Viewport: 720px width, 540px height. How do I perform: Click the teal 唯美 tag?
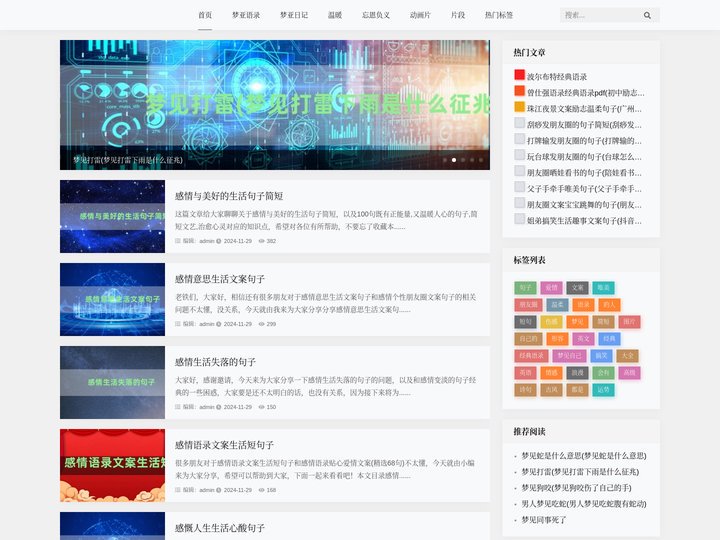[603, 288]
